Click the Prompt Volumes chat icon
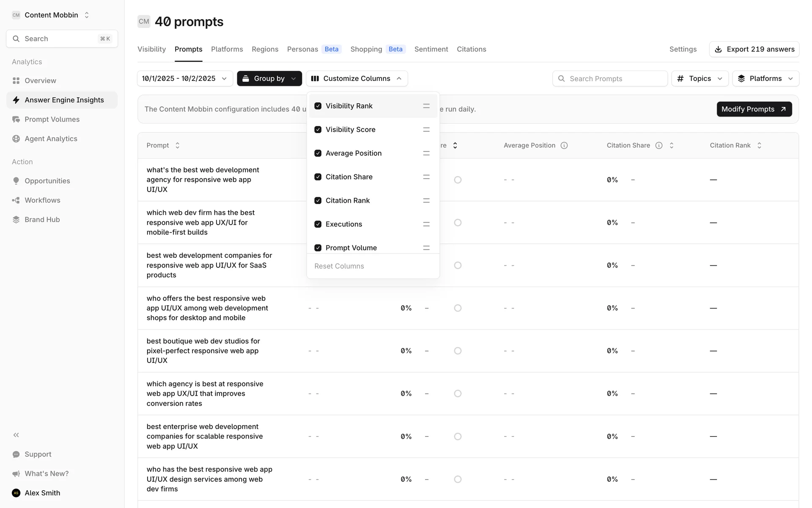 tap(16, 119)
